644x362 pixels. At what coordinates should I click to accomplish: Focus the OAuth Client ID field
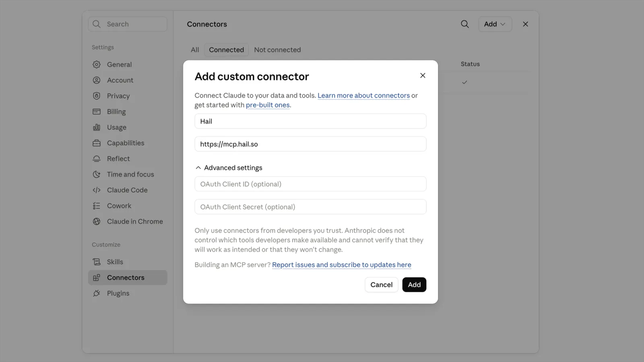(x=310, y=184)
